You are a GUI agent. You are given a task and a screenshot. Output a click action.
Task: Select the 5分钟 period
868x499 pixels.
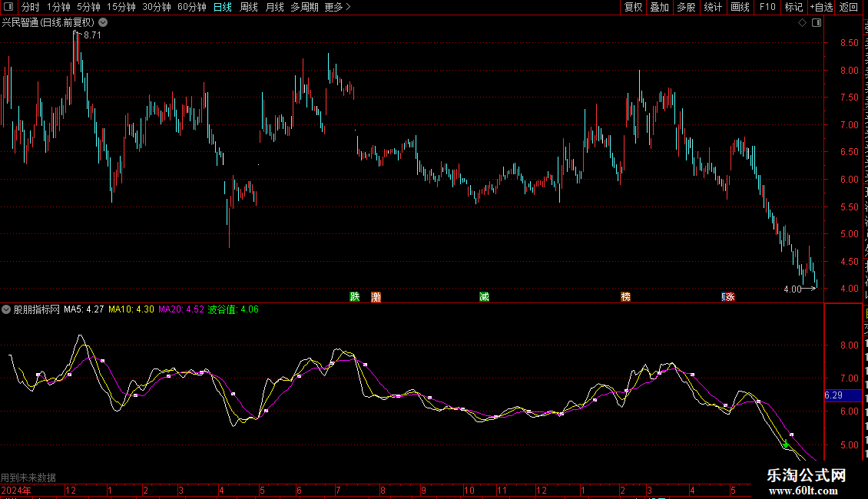[x=88, y=7]
